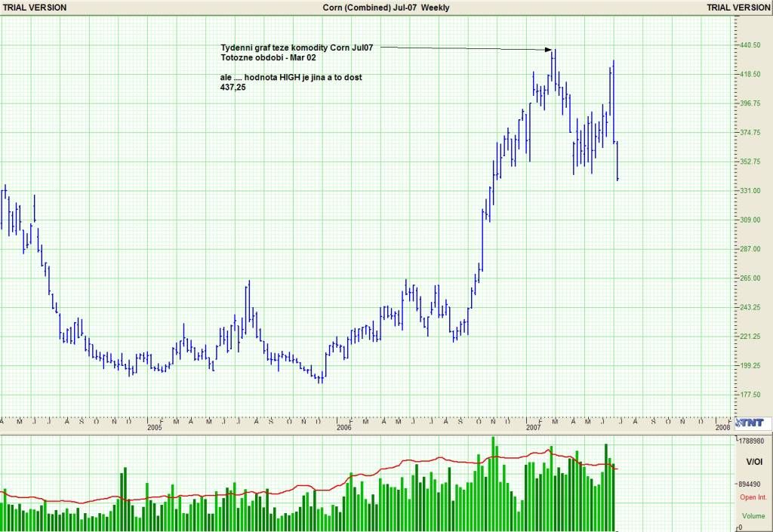Click the right TRIAL VERSION label

pyautogui.click(x=738, y=8)
